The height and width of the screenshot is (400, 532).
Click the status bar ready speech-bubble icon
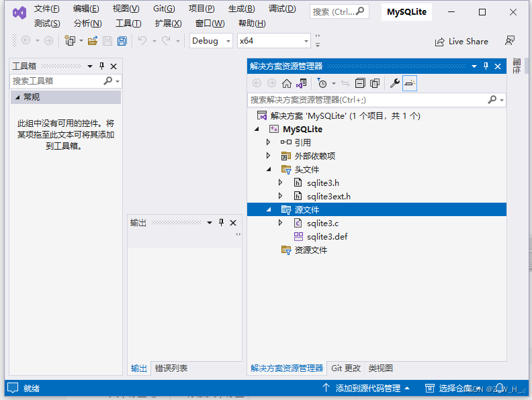pos(13,388)
